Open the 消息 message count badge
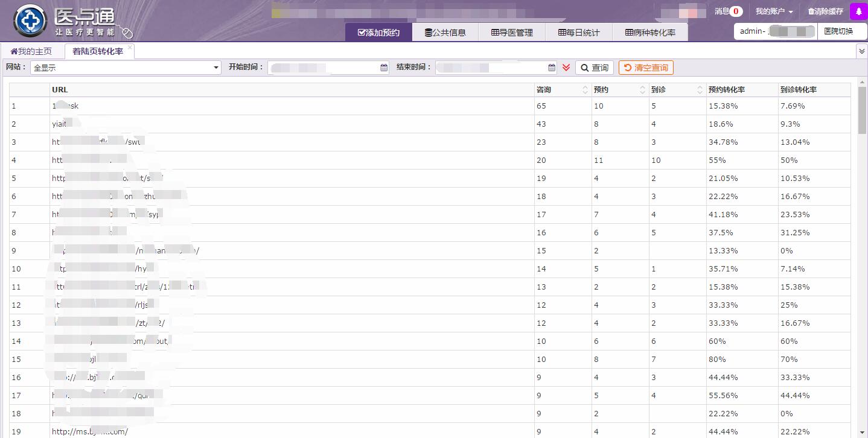Image resolution: width=868 pixels, height=438 pixels. click(x=736, y=11)
